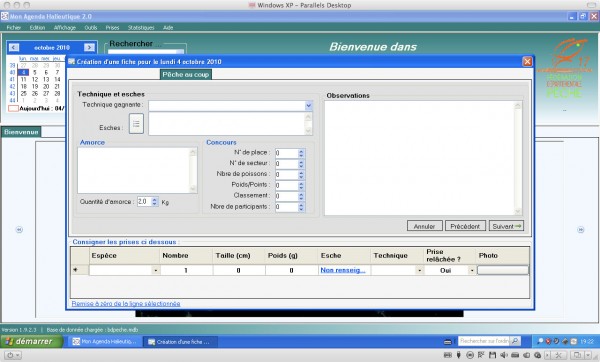Click the Précédent button
600x362 pixels.
465,226
